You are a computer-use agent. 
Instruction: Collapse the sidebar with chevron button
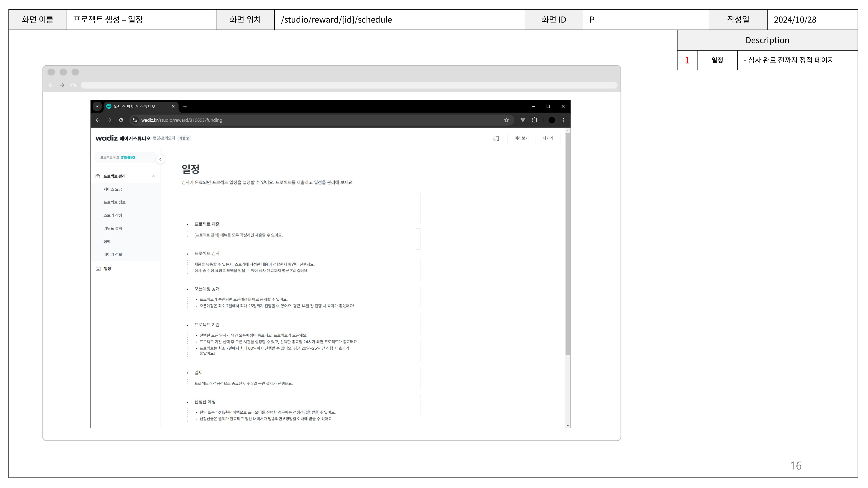(x=160, y=159)
